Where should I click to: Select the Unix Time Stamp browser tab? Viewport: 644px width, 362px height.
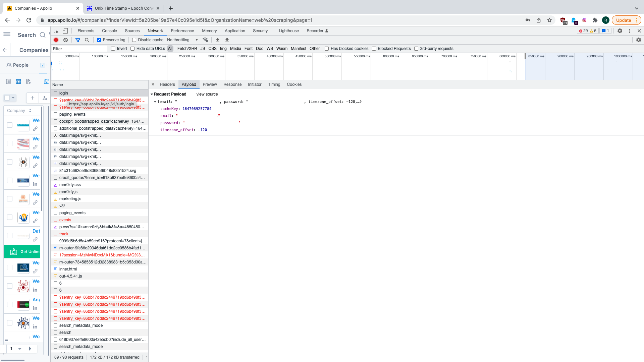click(x=123, y=8)
